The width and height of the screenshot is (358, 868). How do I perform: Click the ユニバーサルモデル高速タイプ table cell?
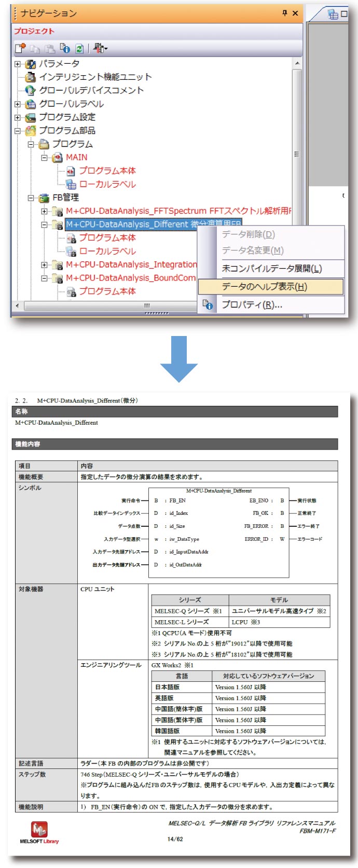(x=279, y=611)
